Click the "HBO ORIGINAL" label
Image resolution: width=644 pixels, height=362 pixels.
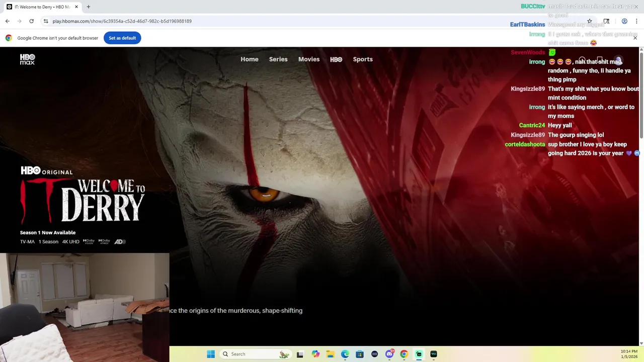(47, 171)
